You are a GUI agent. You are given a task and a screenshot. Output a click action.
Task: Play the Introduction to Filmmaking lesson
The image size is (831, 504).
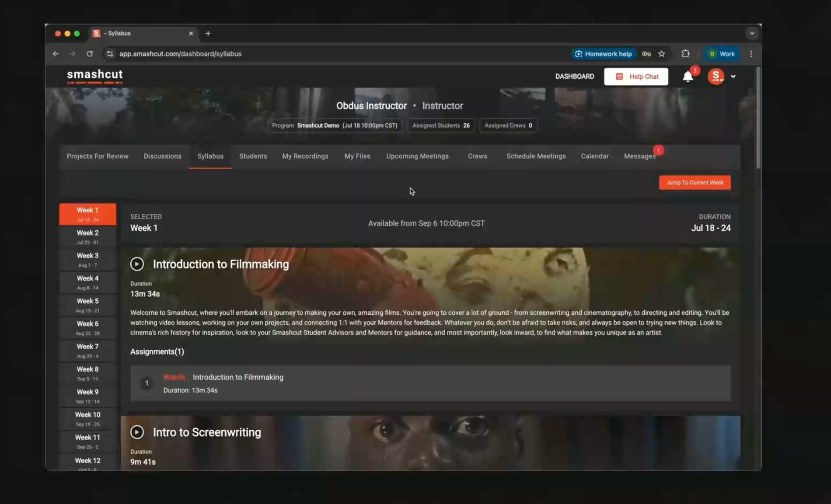click(137, 264)
